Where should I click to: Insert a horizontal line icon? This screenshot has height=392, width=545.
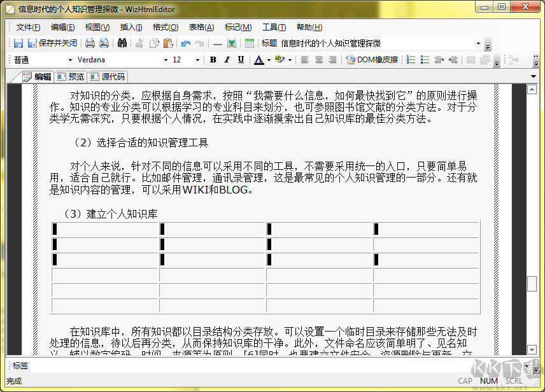click(218, 43)
